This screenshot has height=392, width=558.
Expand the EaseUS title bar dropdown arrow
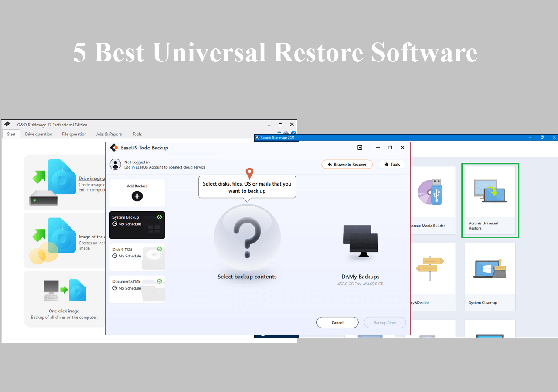tap(360, 147)
